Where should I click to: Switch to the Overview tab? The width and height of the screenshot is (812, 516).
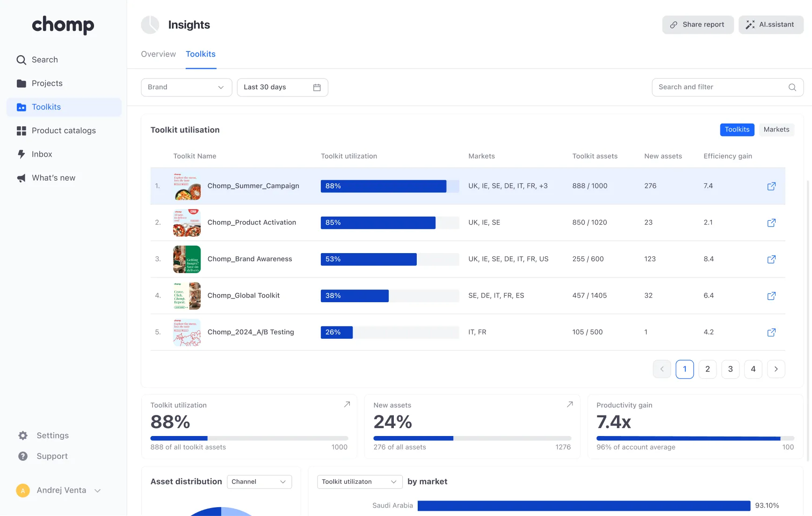coord(159,54)
